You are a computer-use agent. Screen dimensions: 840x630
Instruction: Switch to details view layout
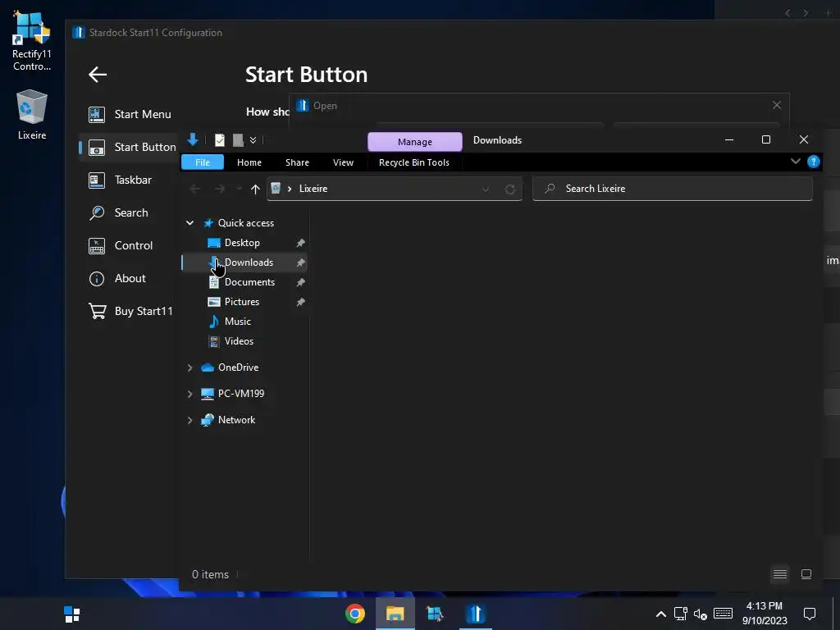tap(780, 574)
